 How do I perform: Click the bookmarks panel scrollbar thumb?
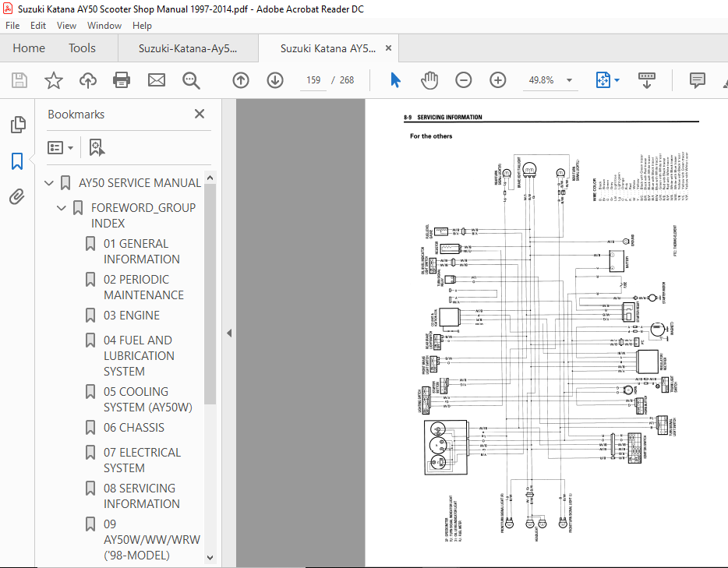(x=210, y=295)
